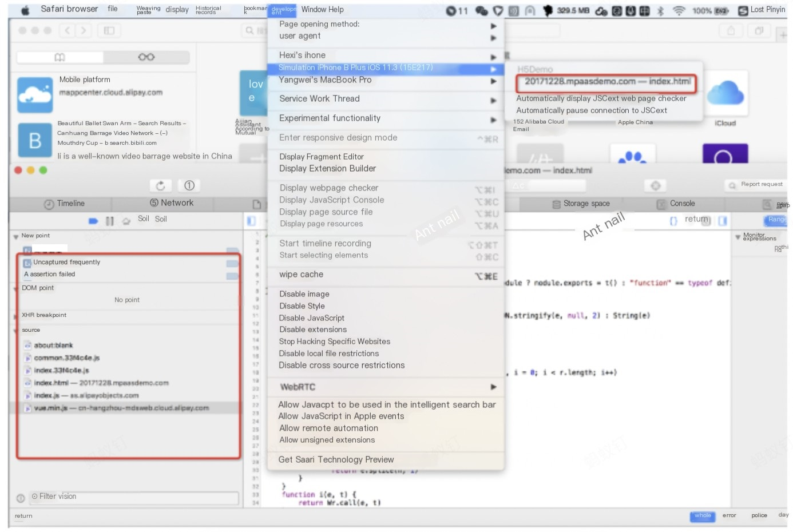Click the filter icon beside Filter vision
Viewport: 793px width, 532px height.
click(20, 498)
